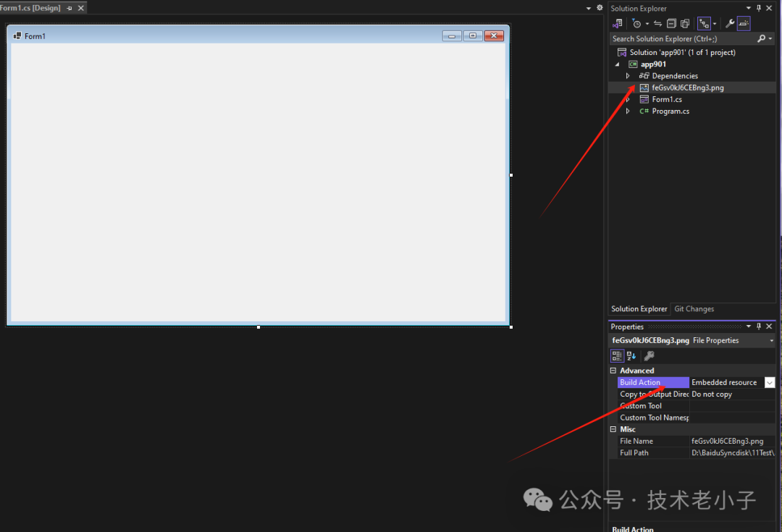Toggle the nested-files view button in Solution Explorer
The width and height of the screenshot is (782, 532).
704,24
